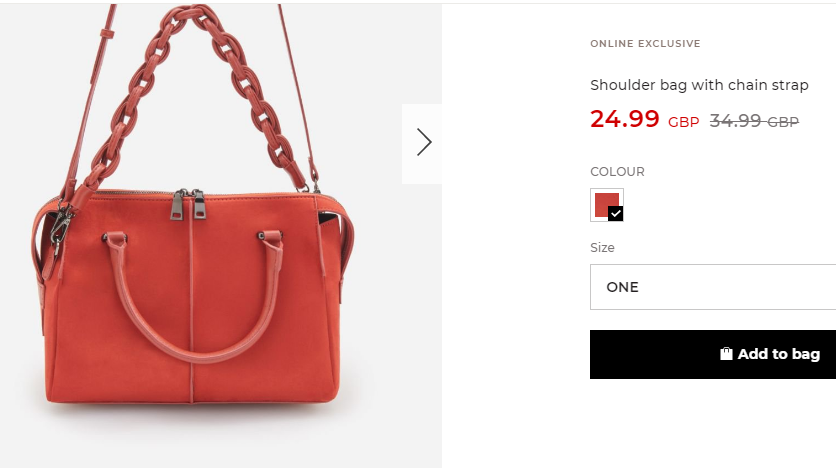
Task: Click the red 24.99 sale price
Action: [624, 119]
